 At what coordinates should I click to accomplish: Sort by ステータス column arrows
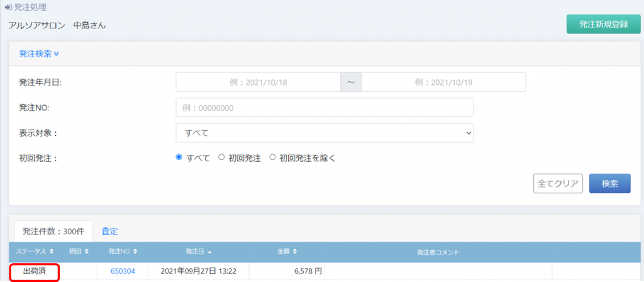coord(52,252)
